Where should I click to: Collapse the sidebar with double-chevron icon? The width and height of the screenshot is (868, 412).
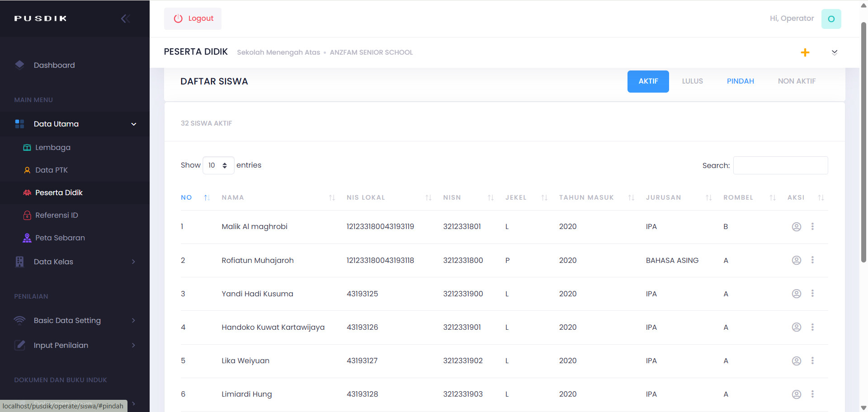(125, 19)
